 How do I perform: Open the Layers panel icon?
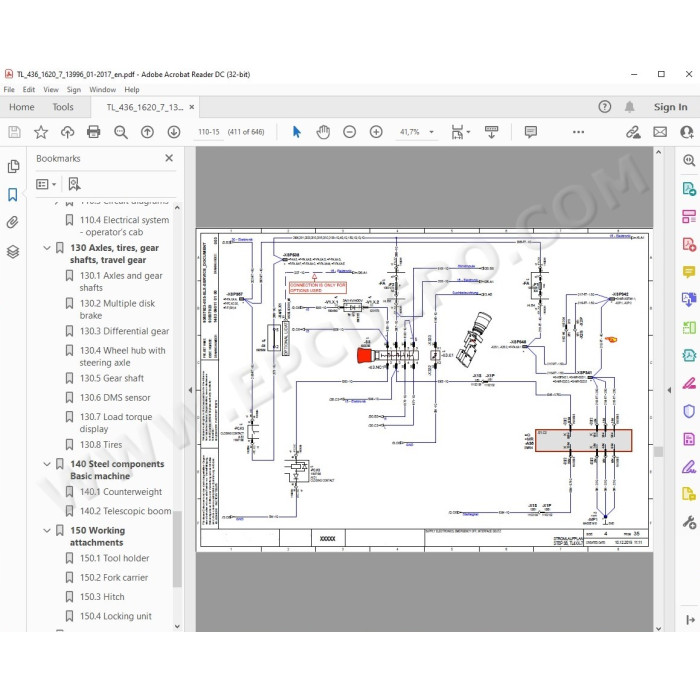(x=13, y=251)
